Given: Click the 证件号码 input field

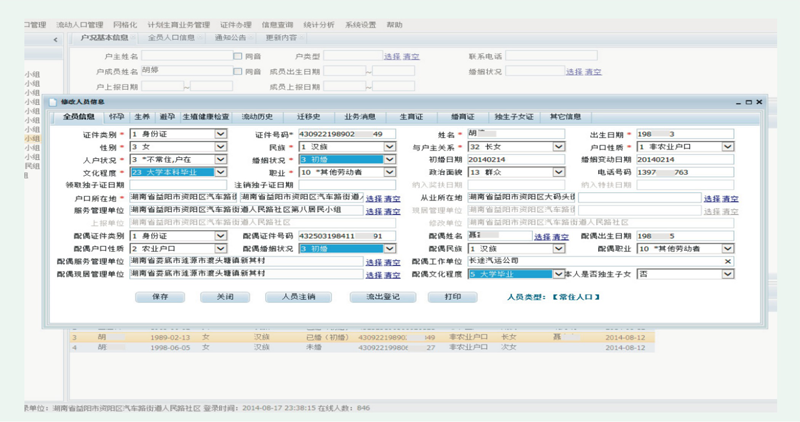Looking at the screenshot, I should [347, 134].
